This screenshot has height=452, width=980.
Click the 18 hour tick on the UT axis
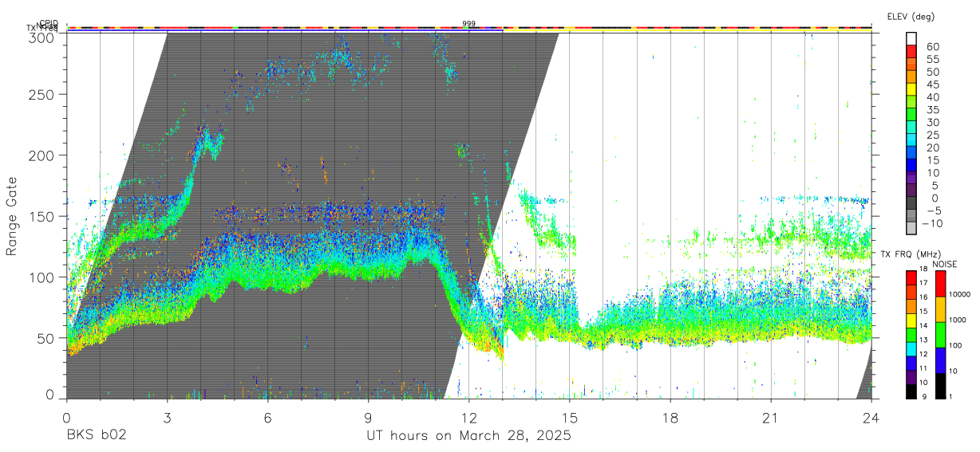tap(670, 418)
